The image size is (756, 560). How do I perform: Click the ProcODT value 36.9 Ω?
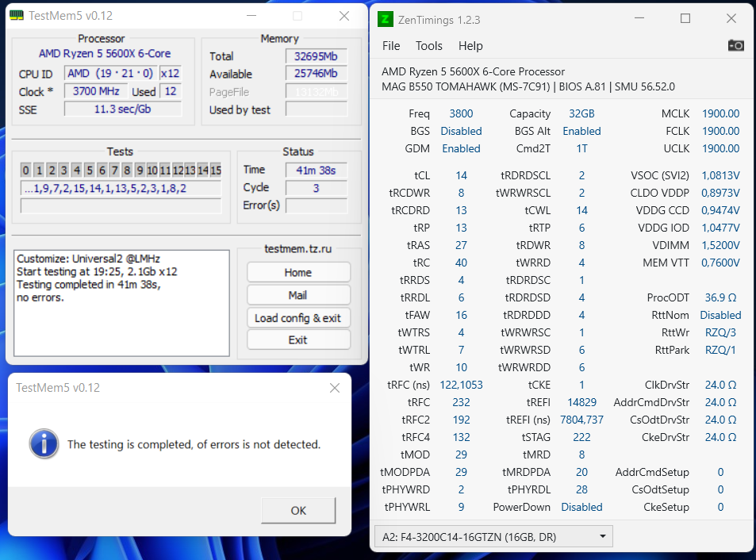click(720, 297)
